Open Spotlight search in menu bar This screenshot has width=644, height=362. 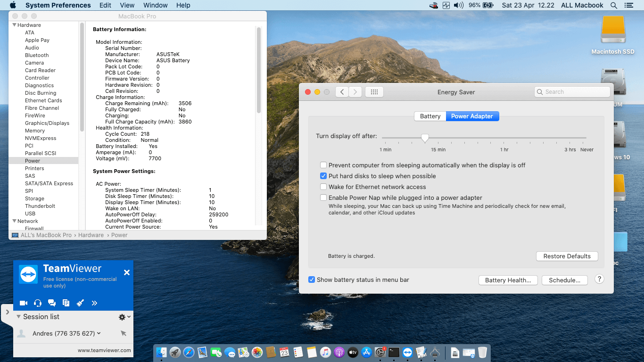click(x=613, y=5)
